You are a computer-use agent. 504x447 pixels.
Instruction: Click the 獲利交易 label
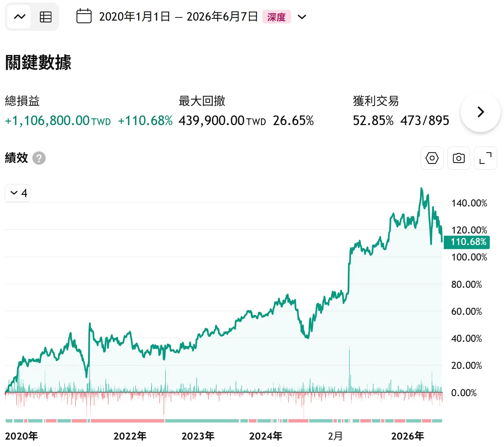376,101
